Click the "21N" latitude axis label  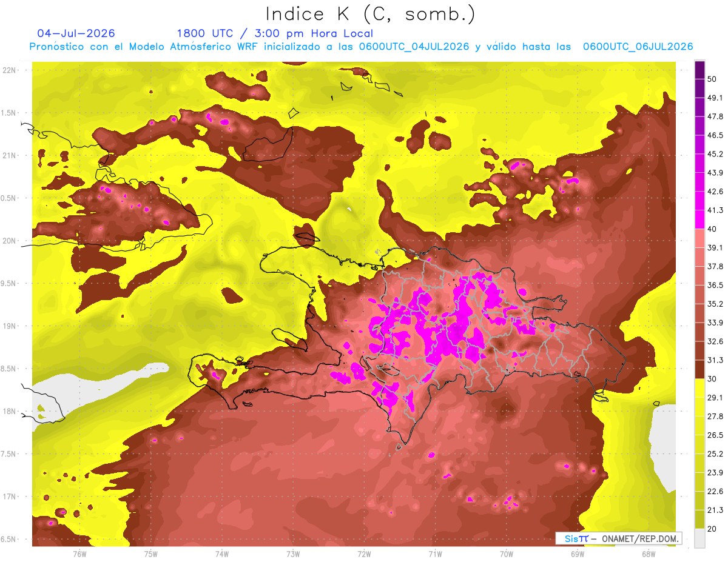[10, 155]
